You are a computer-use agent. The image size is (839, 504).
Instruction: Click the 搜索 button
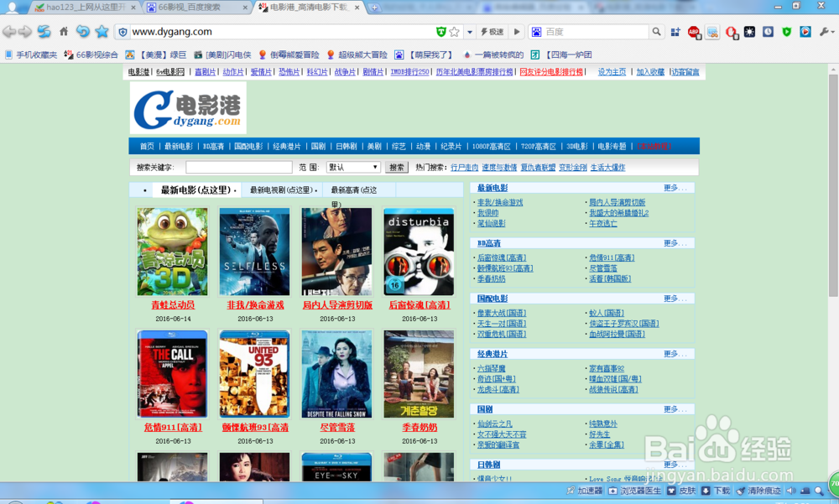tap(397, 168)
